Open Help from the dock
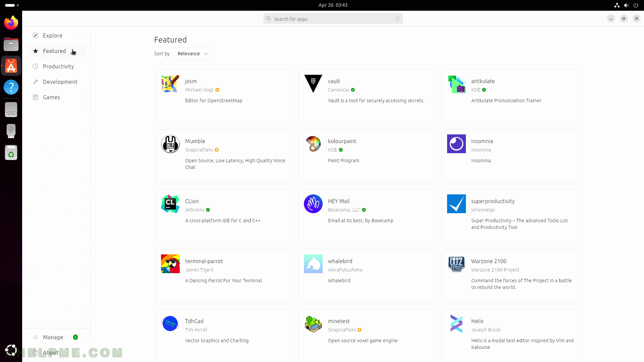 pyautogui.click(x=11, y=87)
